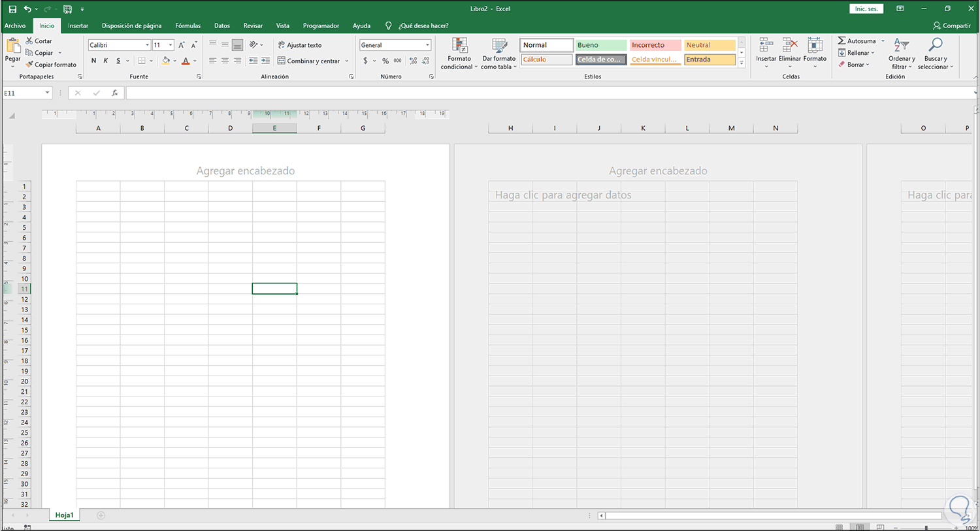Switch to the Vista tab
The image size is (980, 531).
click(282, 25)
